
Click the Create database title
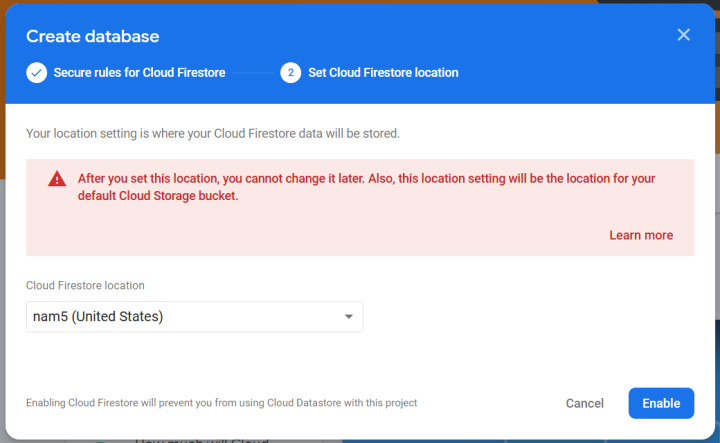pyautogui.click(x=93, y=36)
